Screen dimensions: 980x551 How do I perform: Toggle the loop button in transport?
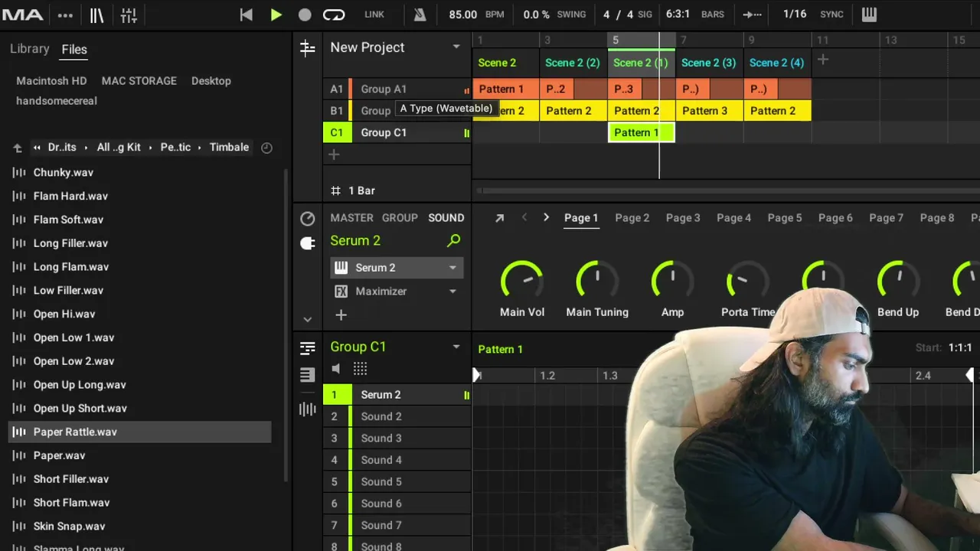point(334,15)
